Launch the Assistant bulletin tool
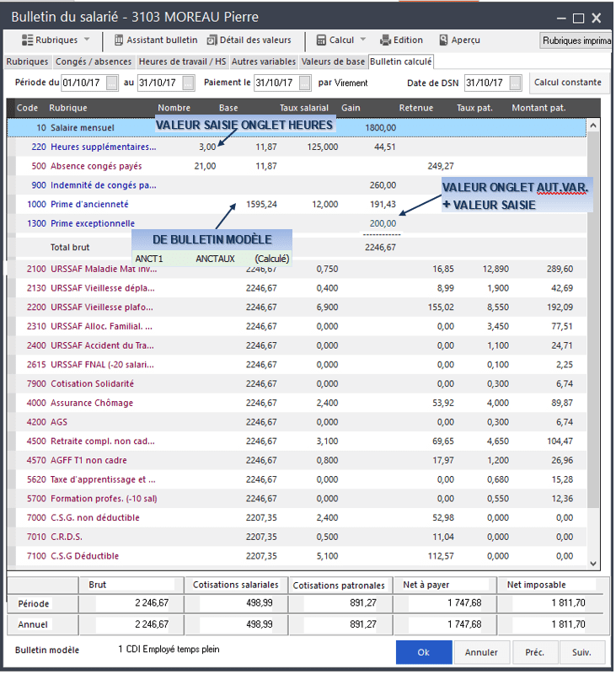616x674 pixels. [x=156, y=40]
